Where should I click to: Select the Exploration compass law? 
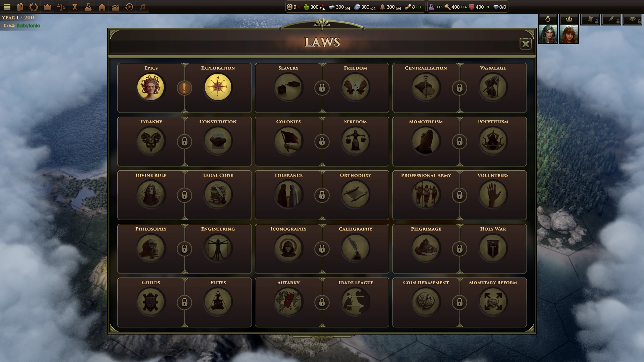[x=218, y=87]
